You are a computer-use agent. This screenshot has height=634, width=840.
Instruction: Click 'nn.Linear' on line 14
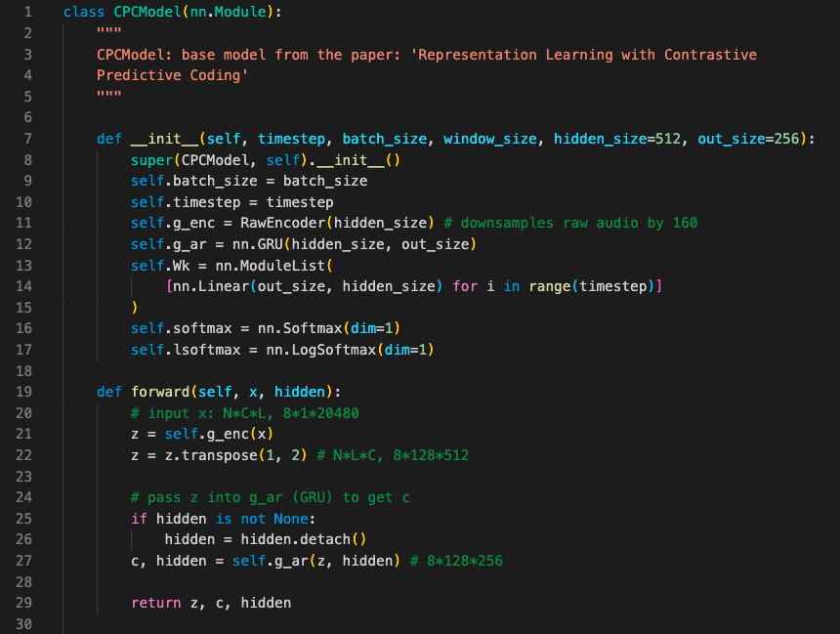coord(211,287)
